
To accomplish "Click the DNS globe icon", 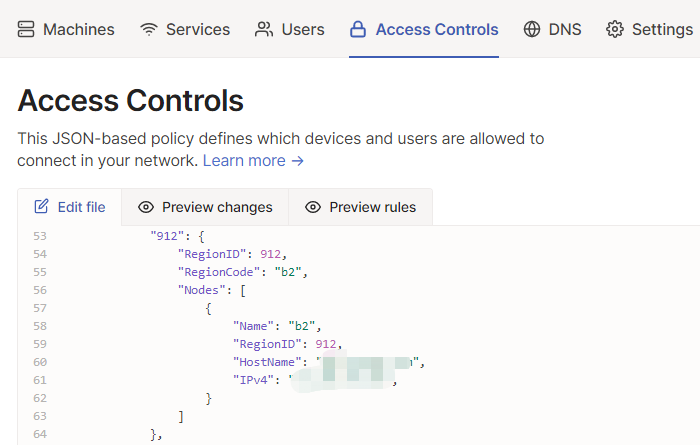I will [x=532, y=29].
